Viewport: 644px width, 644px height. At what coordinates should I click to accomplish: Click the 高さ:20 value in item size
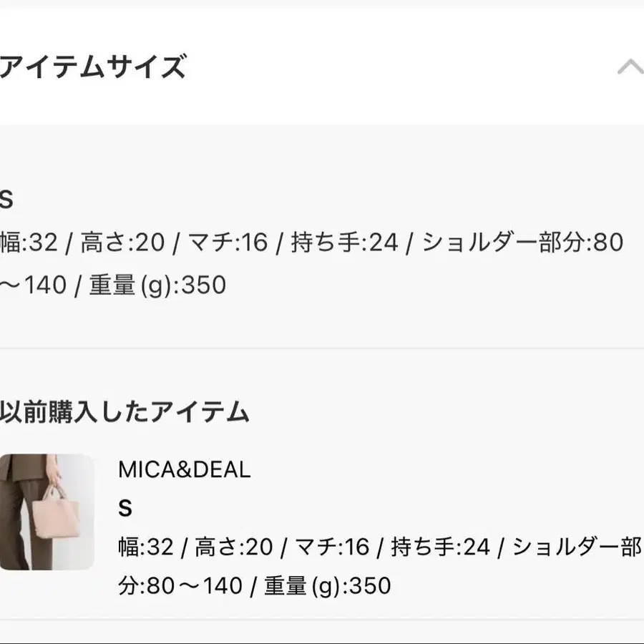(x=122, y=242)
